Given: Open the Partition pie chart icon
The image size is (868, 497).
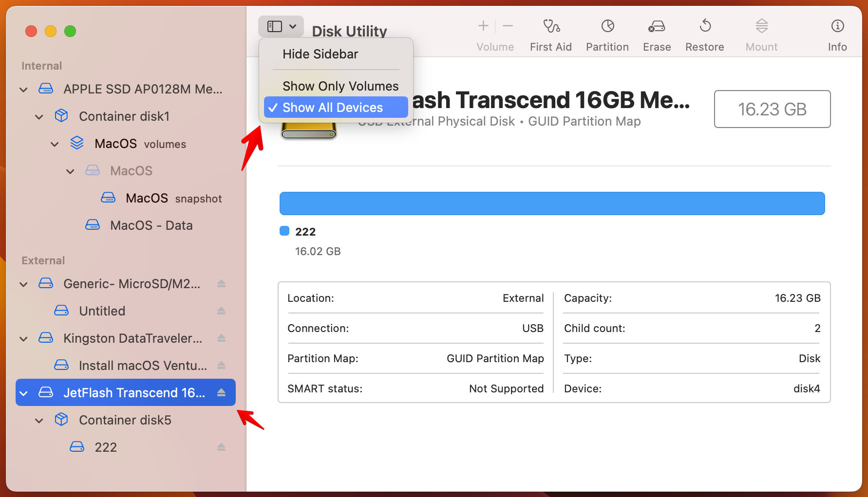Looking at the screenshot, I should 607,26.
